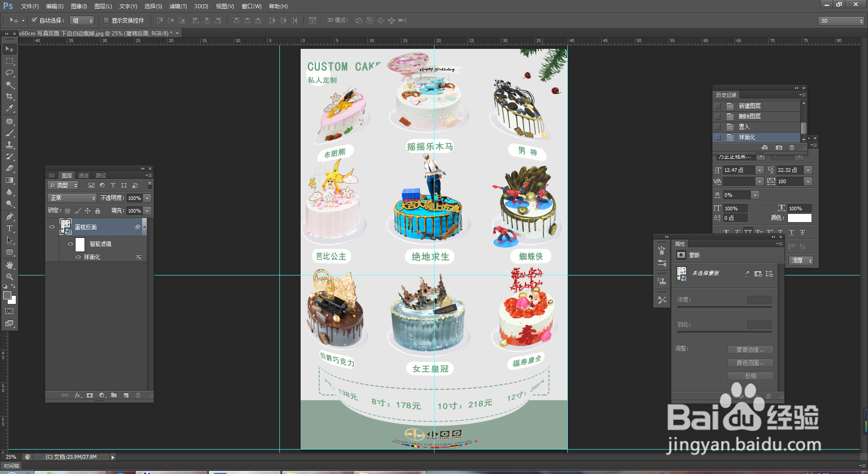The image size is (868, 474).
Task: Delete the current history state
Action: (x=792, y=147)
